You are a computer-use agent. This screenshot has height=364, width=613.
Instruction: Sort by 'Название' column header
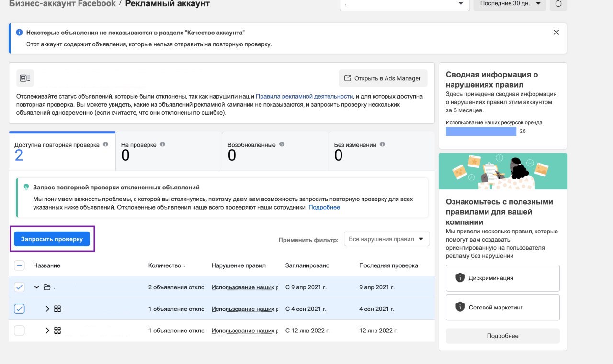pos(46,265)
